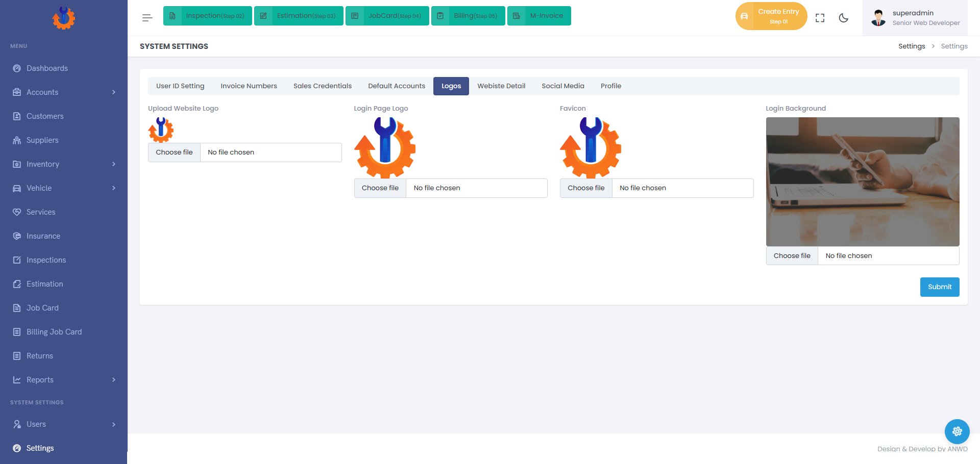980x464 pixels.
Task: Click the Login Background preview image
Action: 863,182
